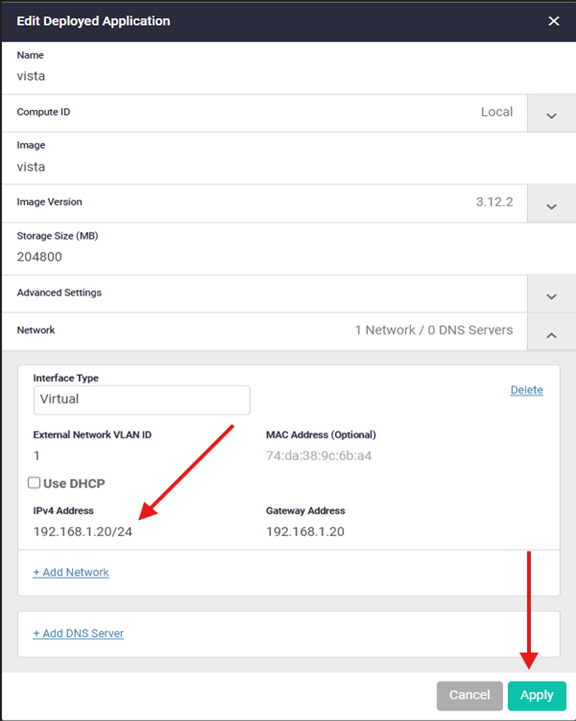The image size is (576, 721).
Task: Click the Add Network link
Action: pos(71,572)
